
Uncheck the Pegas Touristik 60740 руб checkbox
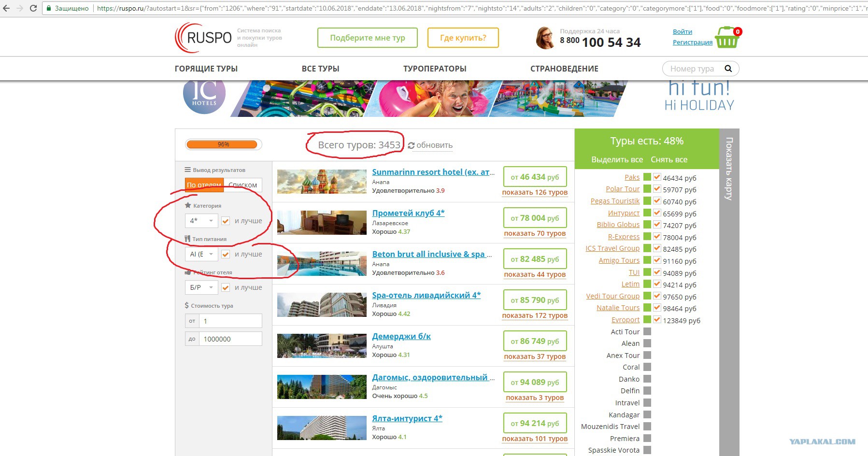tap(657, 201)
